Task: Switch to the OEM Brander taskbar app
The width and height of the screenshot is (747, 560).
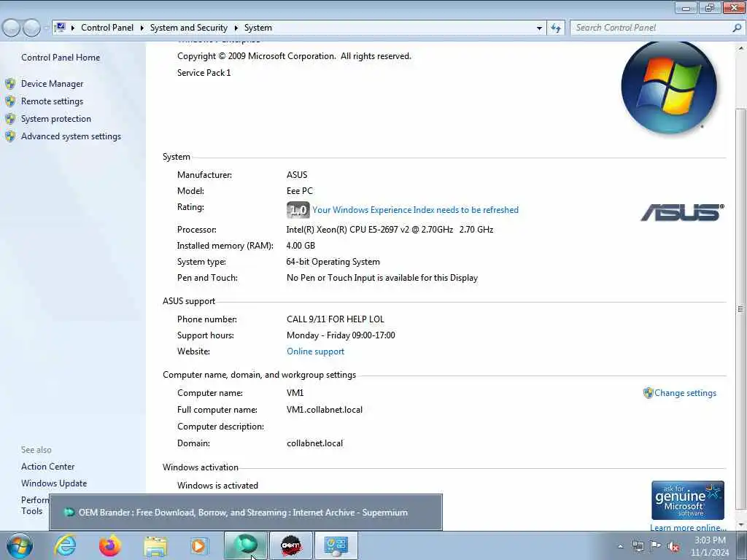Action: coord(290,545)
